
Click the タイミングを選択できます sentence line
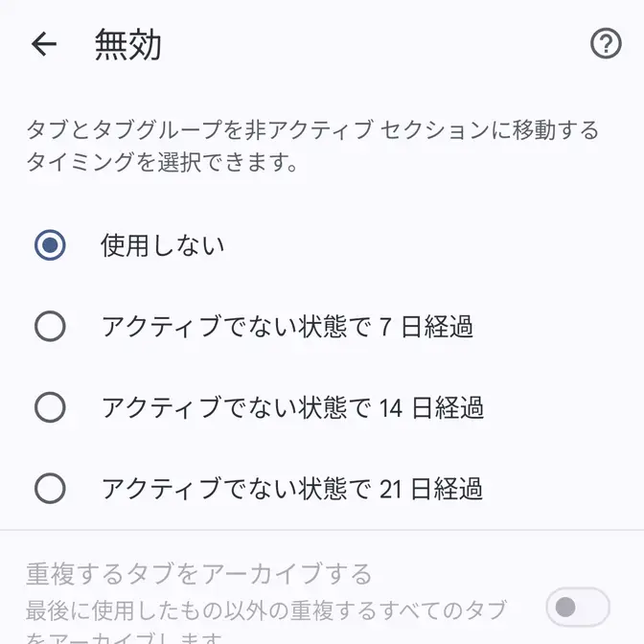[161, 163]
